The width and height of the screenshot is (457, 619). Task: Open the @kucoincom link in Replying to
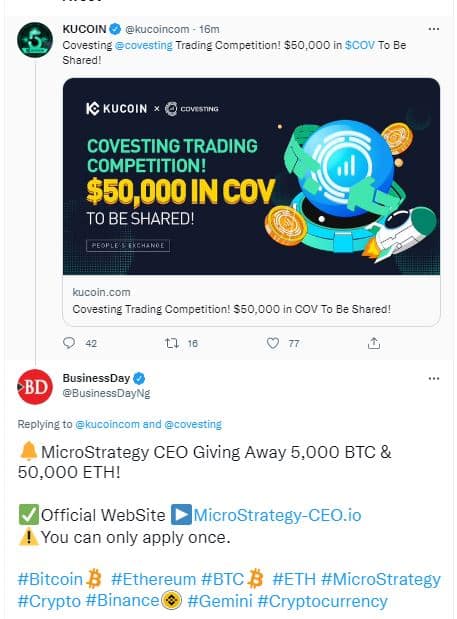(x=107, y=424)
